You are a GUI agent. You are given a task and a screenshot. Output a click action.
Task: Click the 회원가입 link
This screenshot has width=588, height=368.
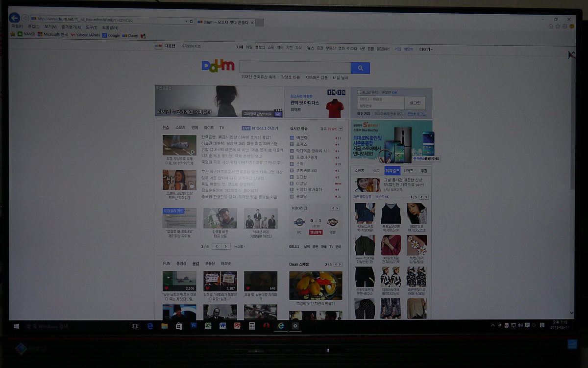pyautogui.click(x=363, y=113)
